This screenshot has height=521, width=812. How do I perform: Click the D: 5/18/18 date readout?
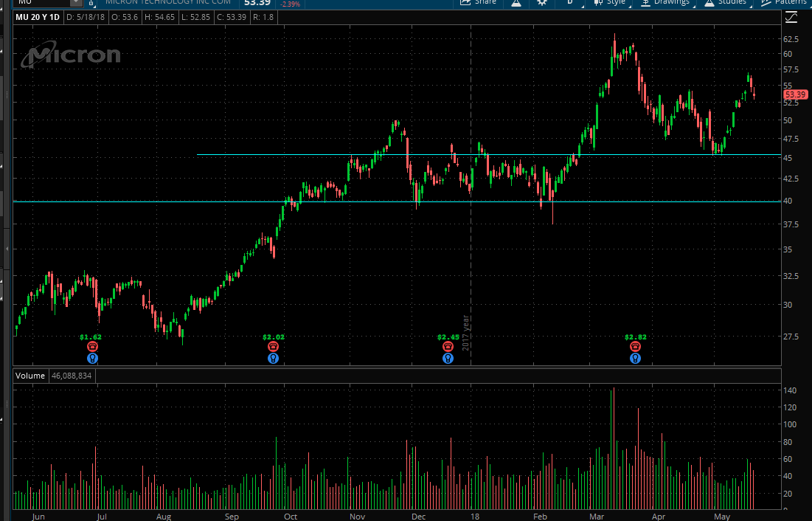pos(86,17)
